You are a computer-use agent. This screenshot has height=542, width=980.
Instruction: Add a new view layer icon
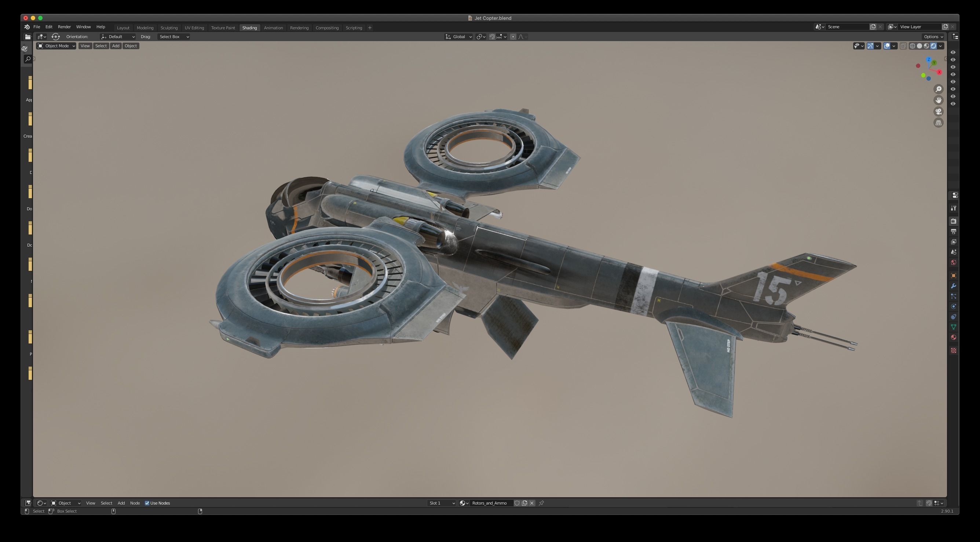click(x=945, y=27)
